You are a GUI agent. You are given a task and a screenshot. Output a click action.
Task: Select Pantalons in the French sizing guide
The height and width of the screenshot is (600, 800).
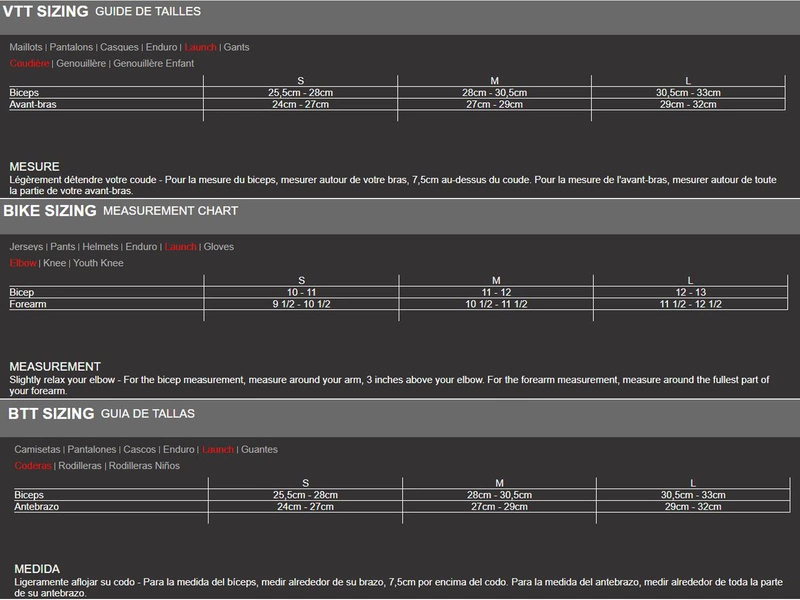(x=71, y=47)
